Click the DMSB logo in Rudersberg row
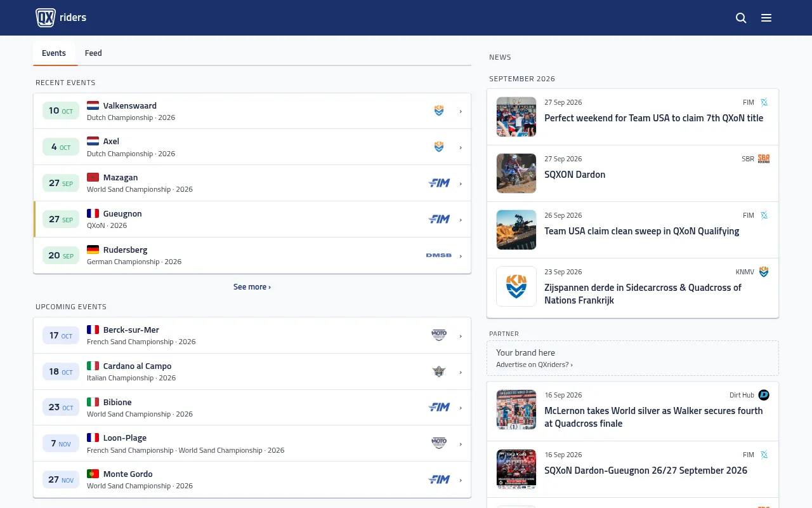The image size is (812, 508). pos(439,255)
